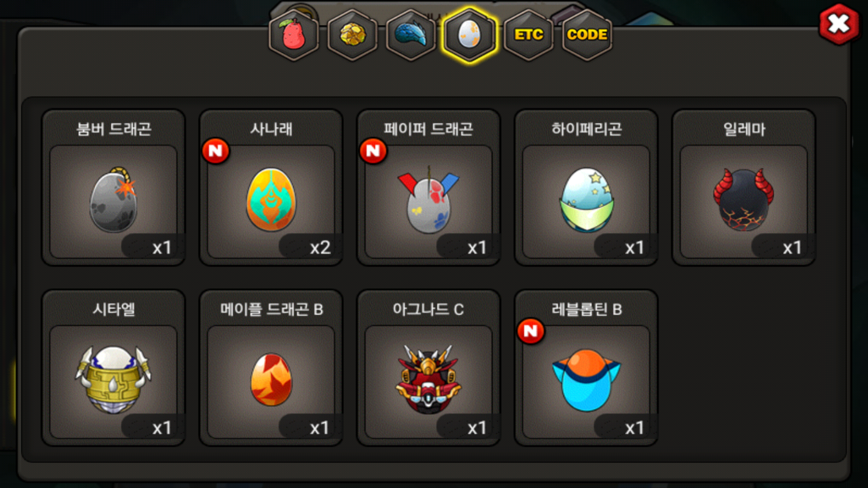Choose the 페이퍼 드래곤 paper egg

429,188
